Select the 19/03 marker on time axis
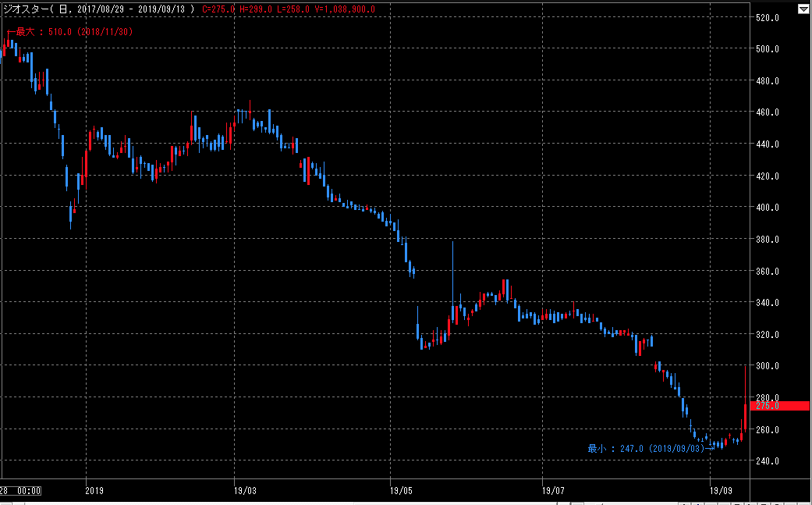 pos(245,491)
